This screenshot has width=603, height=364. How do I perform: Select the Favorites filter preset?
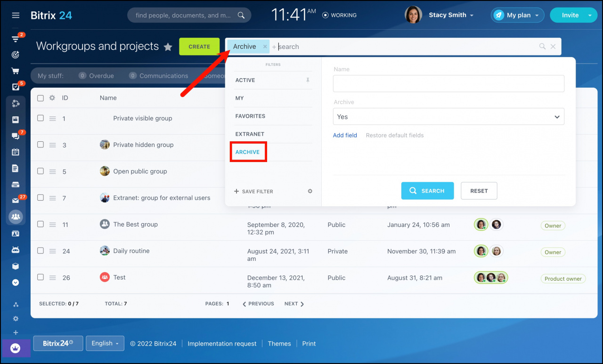tap(250, 116)
